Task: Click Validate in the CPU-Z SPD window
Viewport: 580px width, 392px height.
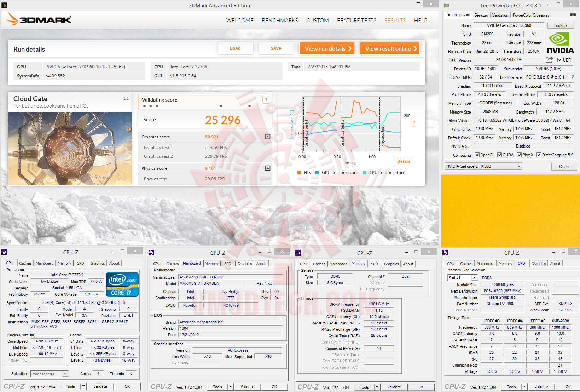Action: tap(541, 387)
